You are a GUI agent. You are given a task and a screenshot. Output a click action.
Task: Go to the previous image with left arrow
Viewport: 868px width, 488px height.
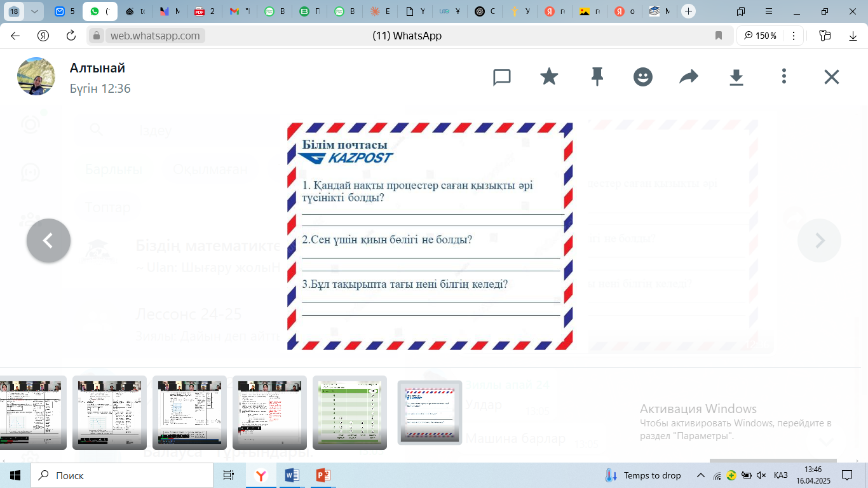[x=48, y=240]
